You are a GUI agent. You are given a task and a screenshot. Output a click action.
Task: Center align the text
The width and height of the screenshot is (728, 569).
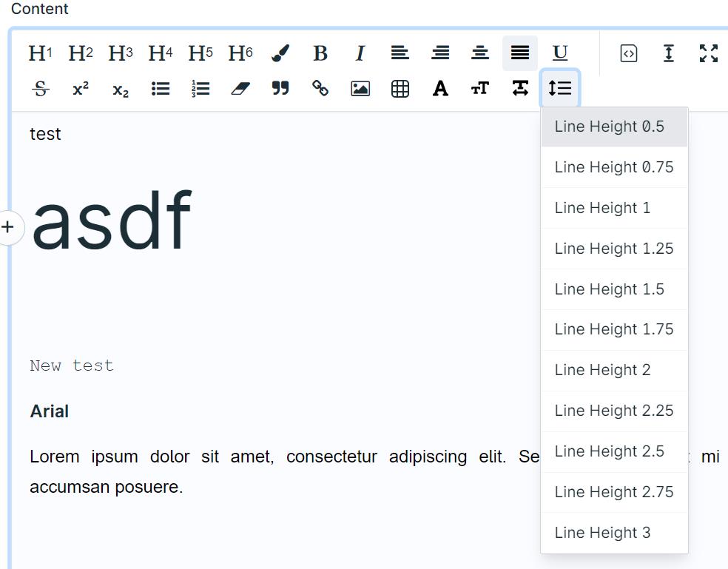[480, 53]
